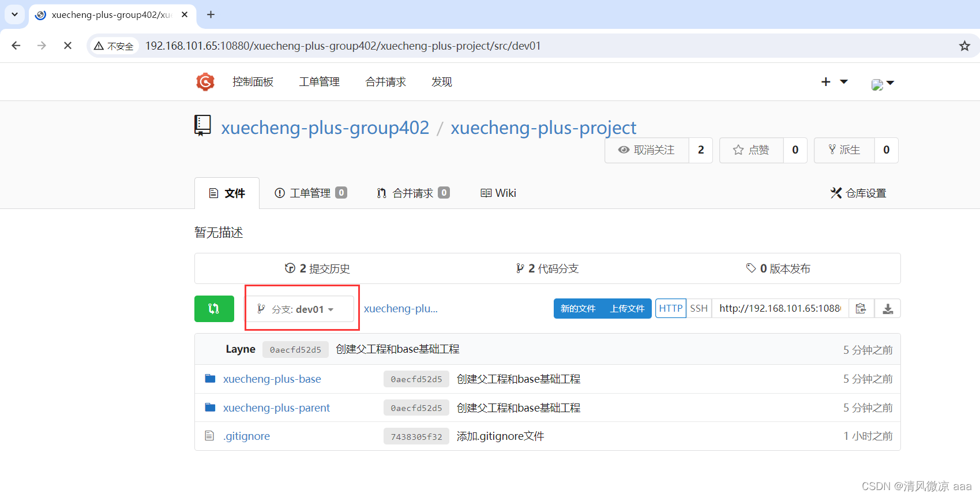980x497 pixels.
Task: Click the 取消关注 unwatch button
Action: [647, 150]
